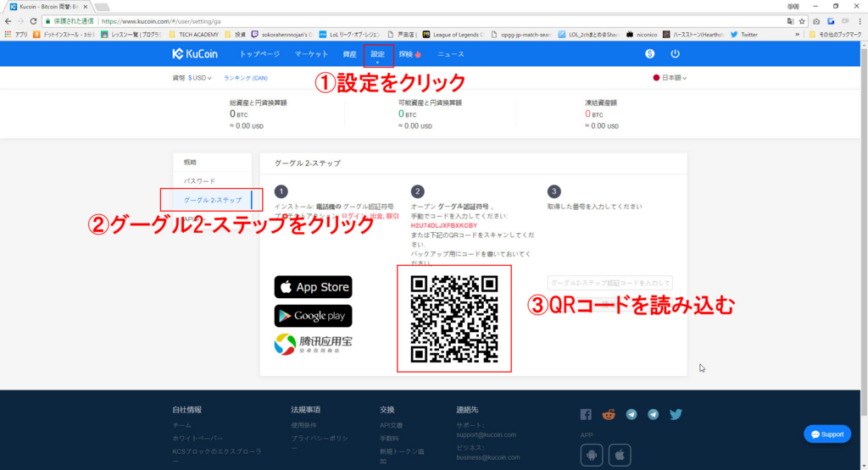This screenshot has height=470, width=868.
Task: Open the チーム footer link
Action: click(181, 425)
